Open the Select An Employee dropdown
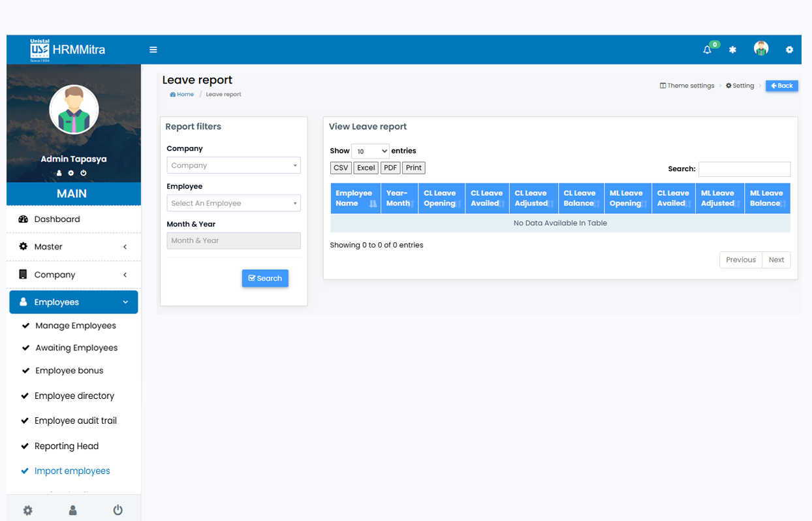This screenshot has height=521, width=812. [x=233, y=203]
